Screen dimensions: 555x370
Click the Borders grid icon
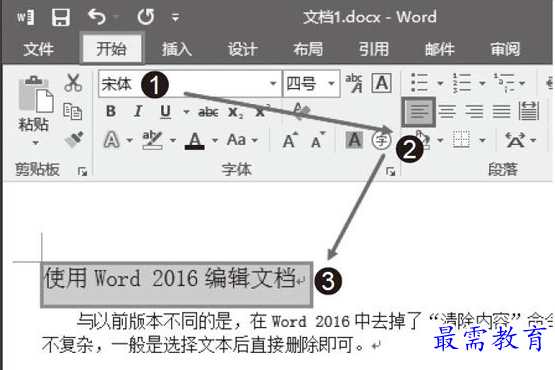click(462, 140)
